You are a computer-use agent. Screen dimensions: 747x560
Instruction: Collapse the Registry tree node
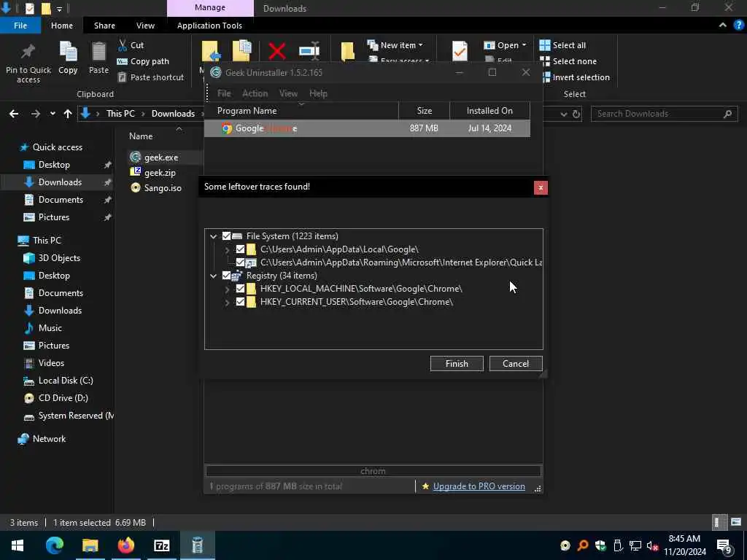(214, 276)
